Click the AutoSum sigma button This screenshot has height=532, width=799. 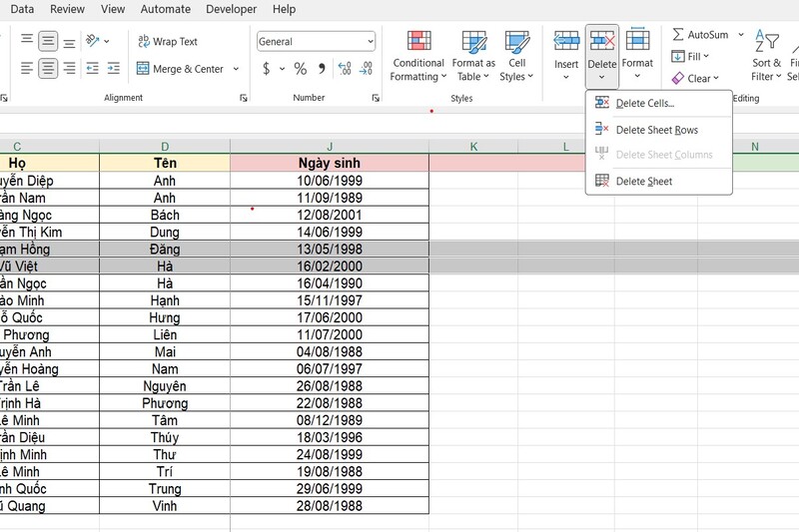pos(700,35)
